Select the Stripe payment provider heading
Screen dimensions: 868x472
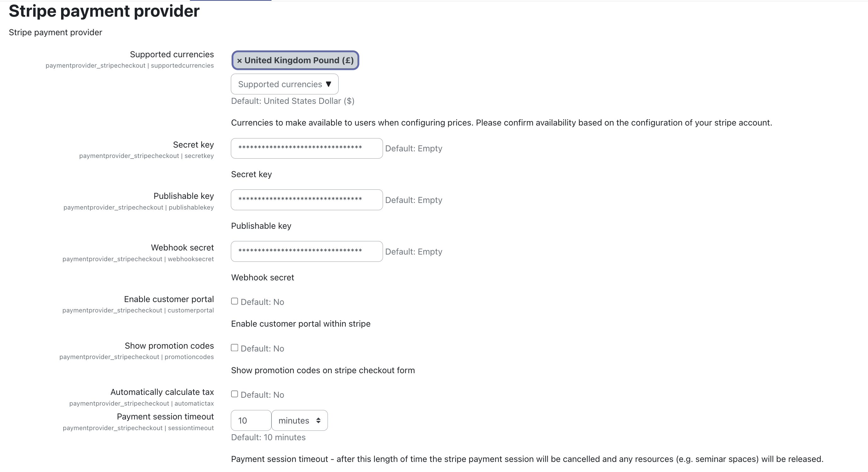(104, 11)
